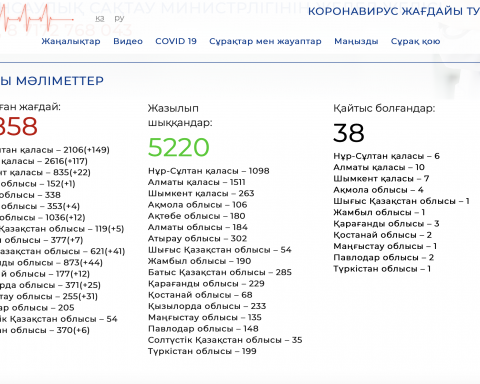The width and height of the screenshot is (480, 384).
Task: Select row Қызылорда облысы – 233
Action: tap(207, 306)
